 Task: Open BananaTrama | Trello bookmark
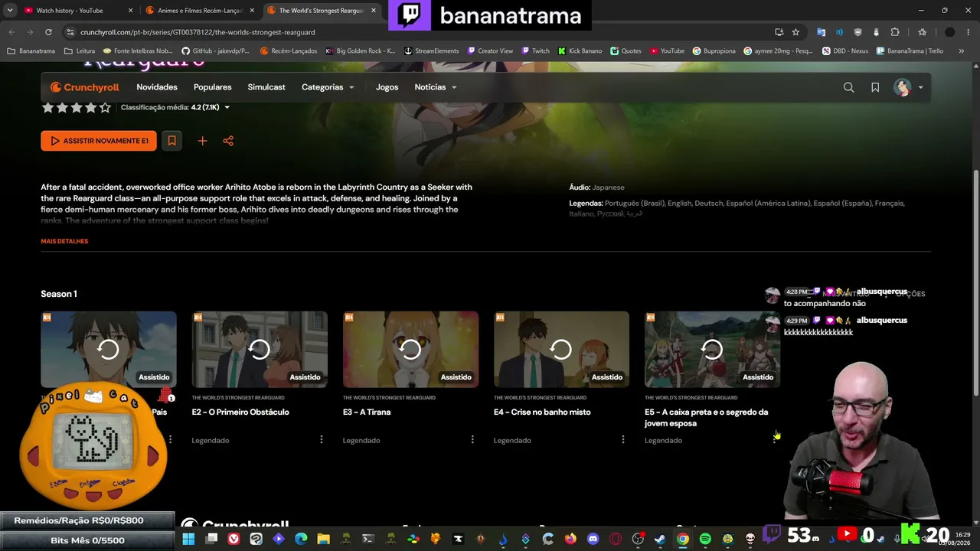point(910,51)
